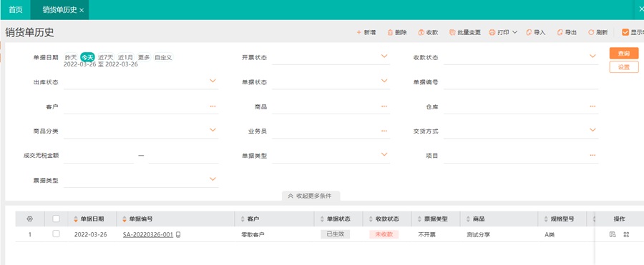The width and height of the screenshot is (644, 265).
Task: Select all rows with header checkbox
Action: [57, 219]
